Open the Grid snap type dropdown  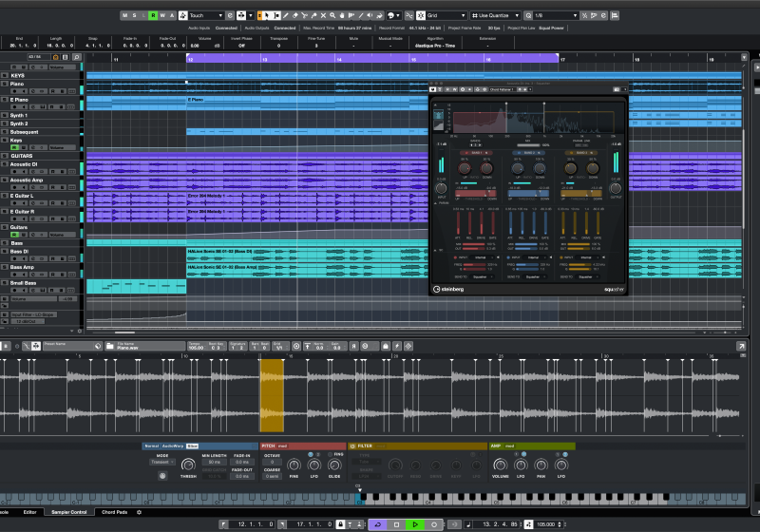coord(442,15)
